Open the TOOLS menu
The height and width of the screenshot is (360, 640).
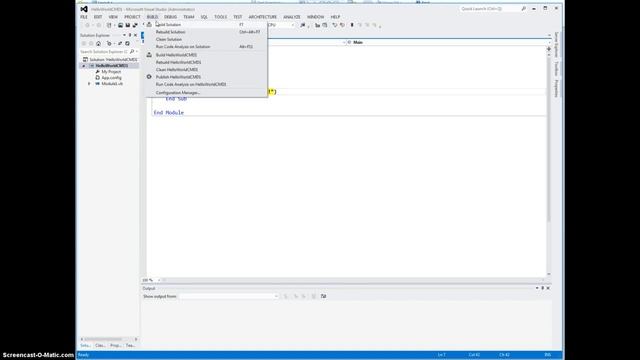[220, 17]
